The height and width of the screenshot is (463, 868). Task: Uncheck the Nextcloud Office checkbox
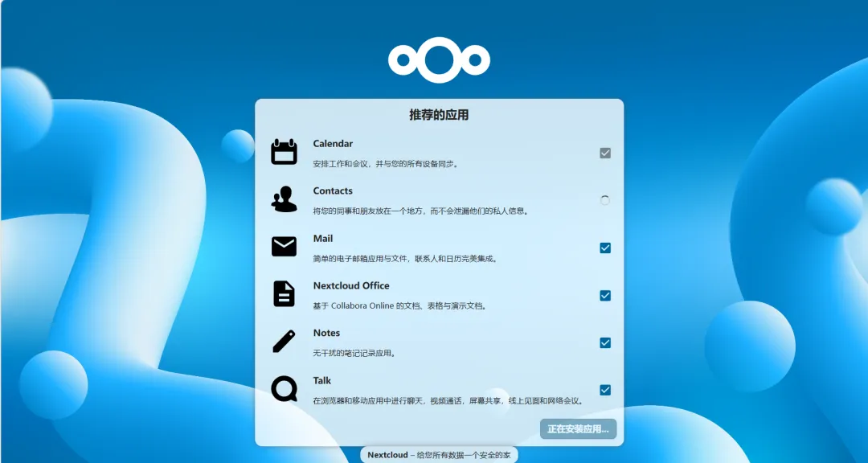605,295
